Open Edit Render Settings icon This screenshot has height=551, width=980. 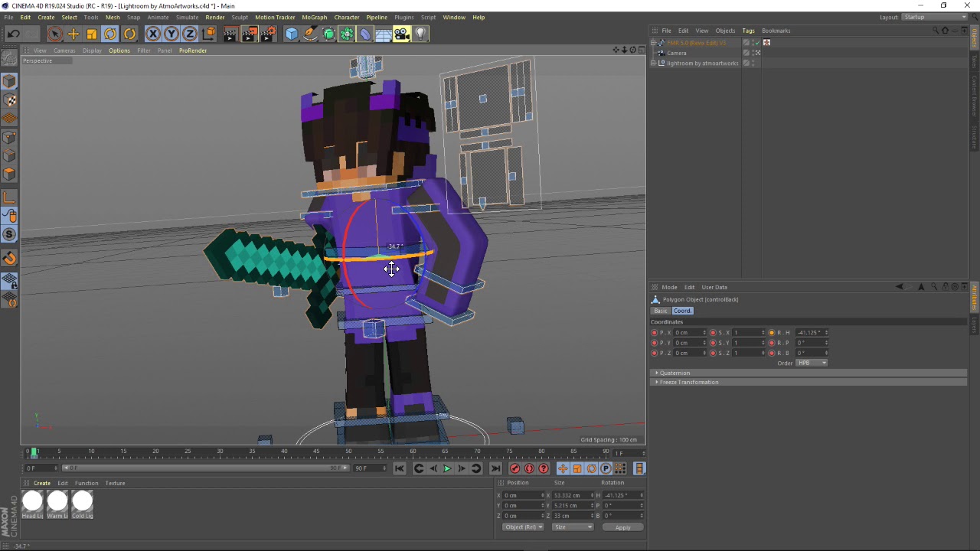[268, 34]
